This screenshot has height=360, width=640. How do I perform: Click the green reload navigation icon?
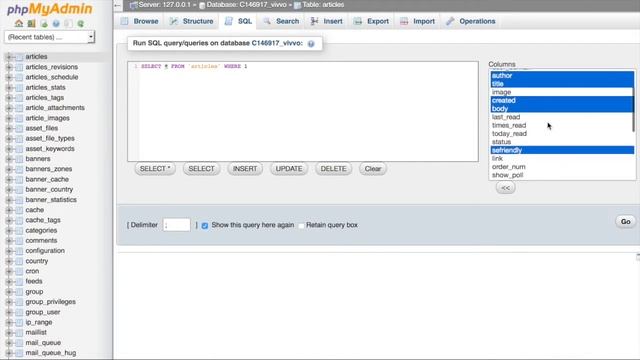click(x=81, y=24)
